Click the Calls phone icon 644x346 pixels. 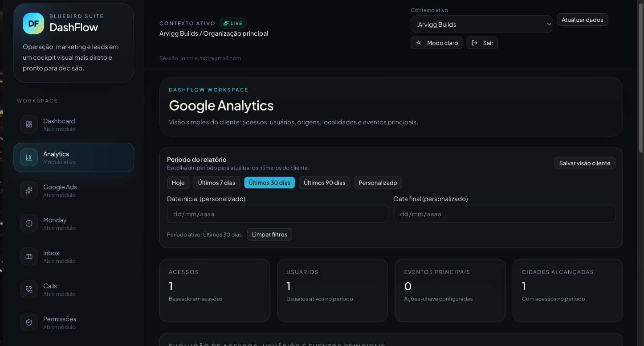pyautogui.click(x=29, y=289)
